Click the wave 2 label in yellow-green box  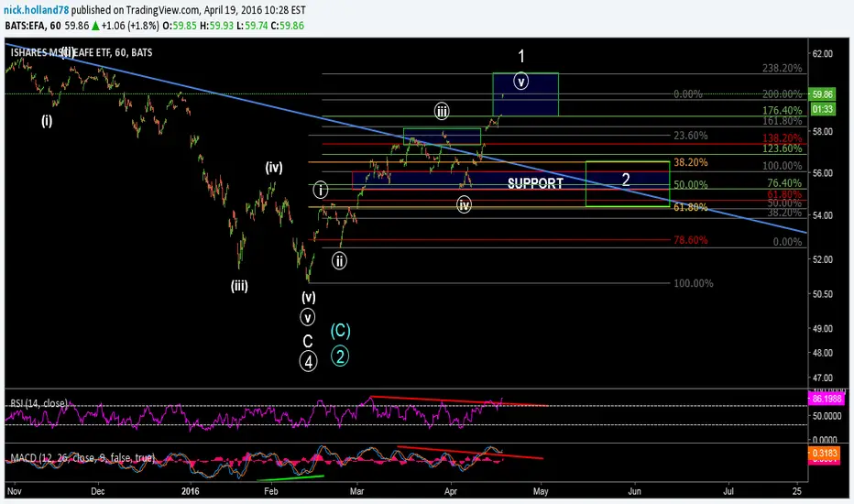(627, 180)
